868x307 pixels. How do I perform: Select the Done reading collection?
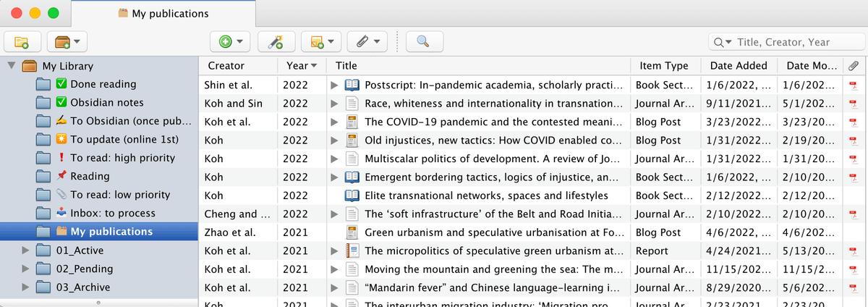[x=103, y=84]
